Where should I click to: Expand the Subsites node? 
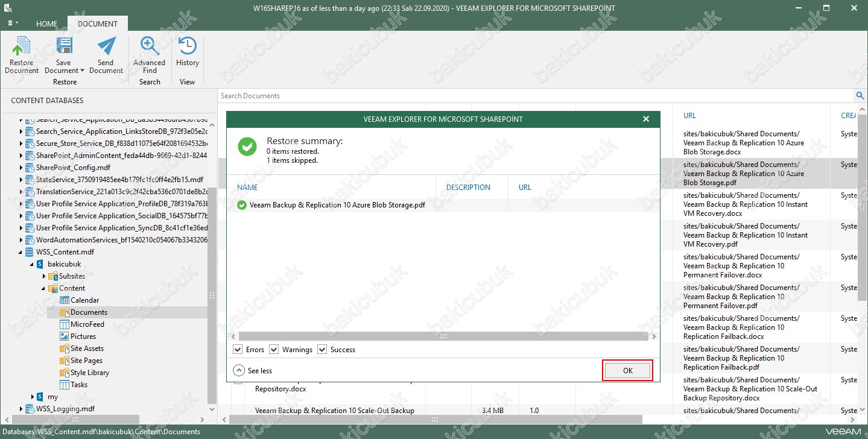(44, 276)
